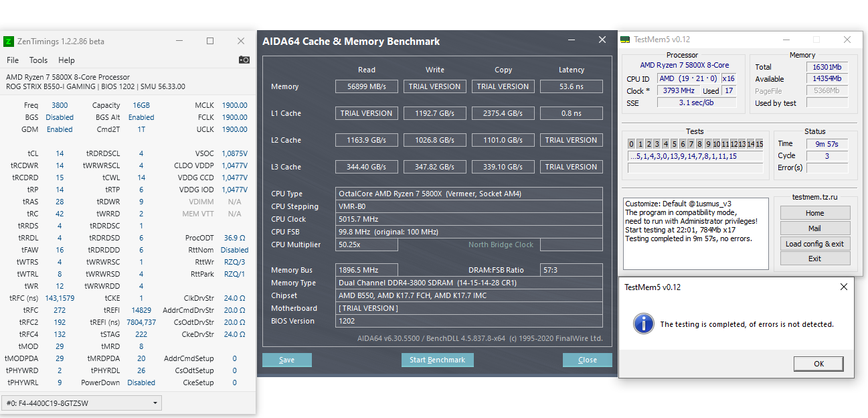Screen dimensions: 868x418
Task: Maximize the ZenTimings window
Action: pyautogui.click(x=210, y=41)
